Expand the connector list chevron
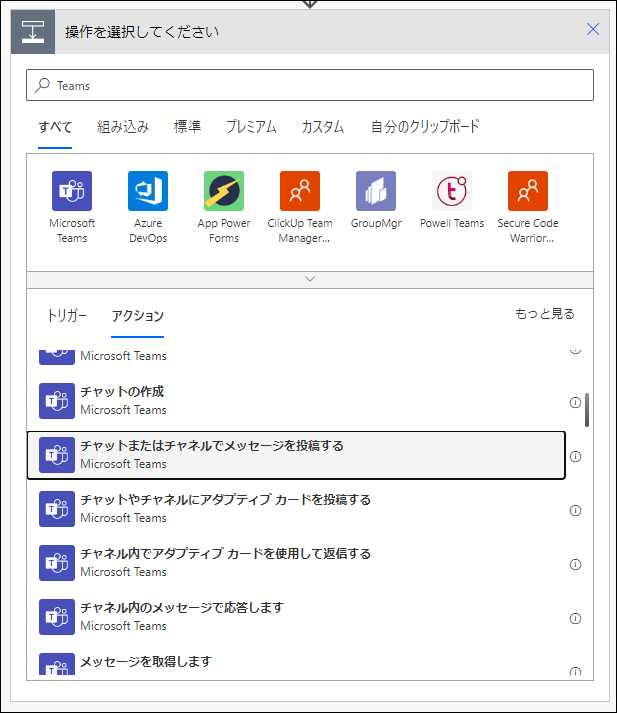The image size is (617, 713). [x=310, y=279]
